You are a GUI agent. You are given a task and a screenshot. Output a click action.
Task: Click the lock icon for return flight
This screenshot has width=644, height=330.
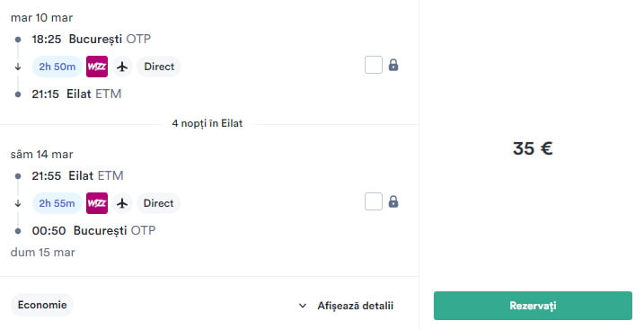pyautogui.click(x=393, y=201)
